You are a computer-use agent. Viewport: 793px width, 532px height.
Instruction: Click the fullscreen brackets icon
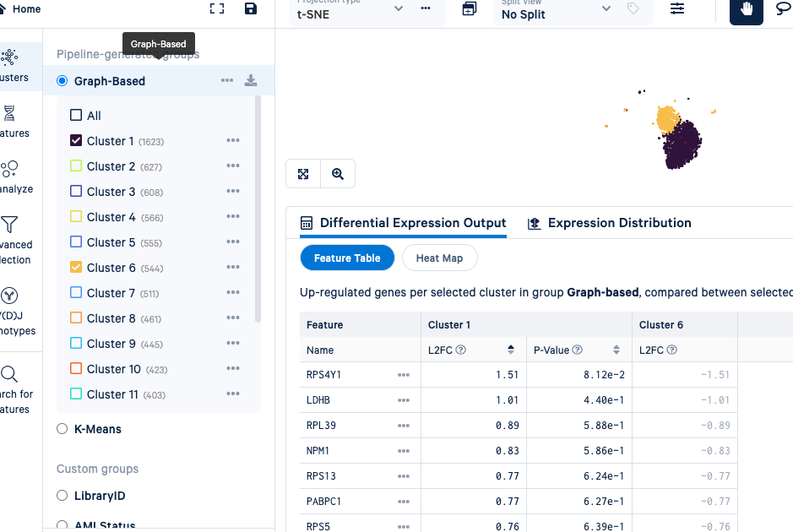217,8
